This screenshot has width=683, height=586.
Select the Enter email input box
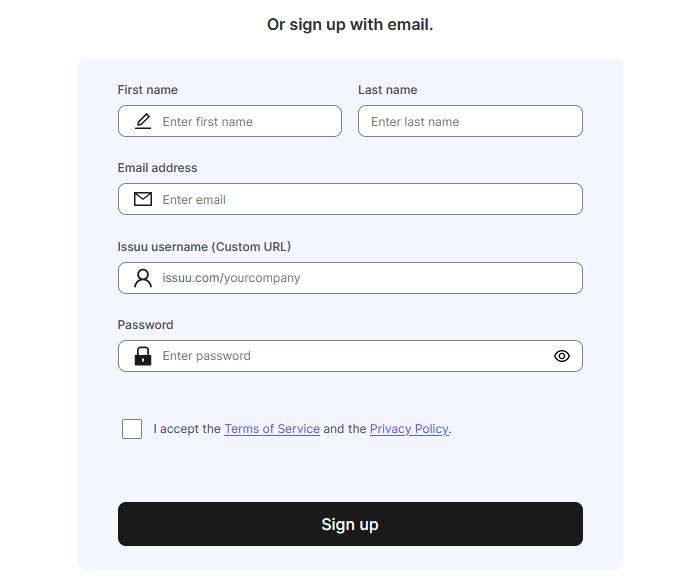[x=350, y=199]
